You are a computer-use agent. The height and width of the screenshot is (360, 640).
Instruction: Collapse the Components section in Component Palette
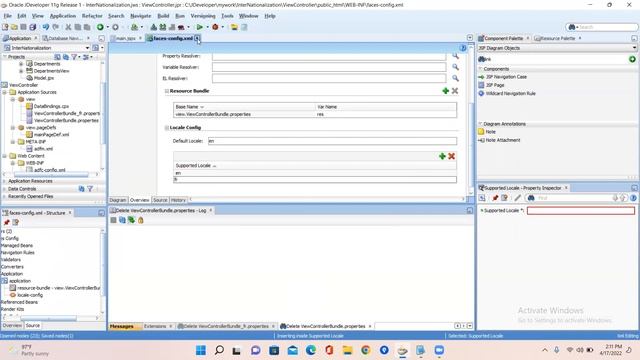coord(480,69)
